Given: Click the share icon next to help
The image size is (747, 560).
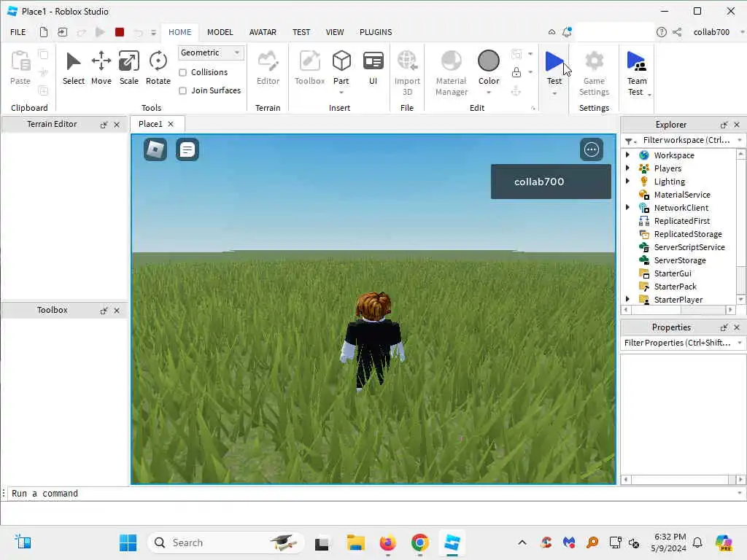Looking at the screenshot, I should (x=677, y=32).
